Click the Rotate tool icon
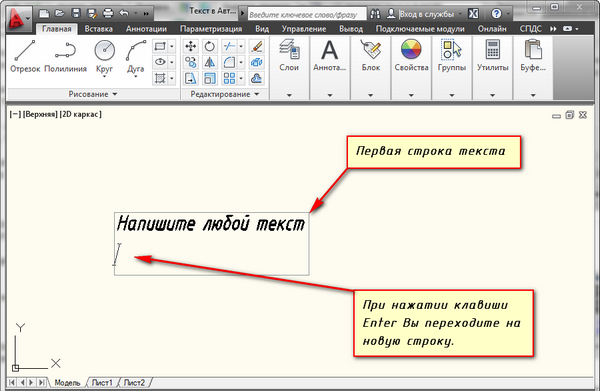This screenshot has height=391, width=600. [209, 47]
